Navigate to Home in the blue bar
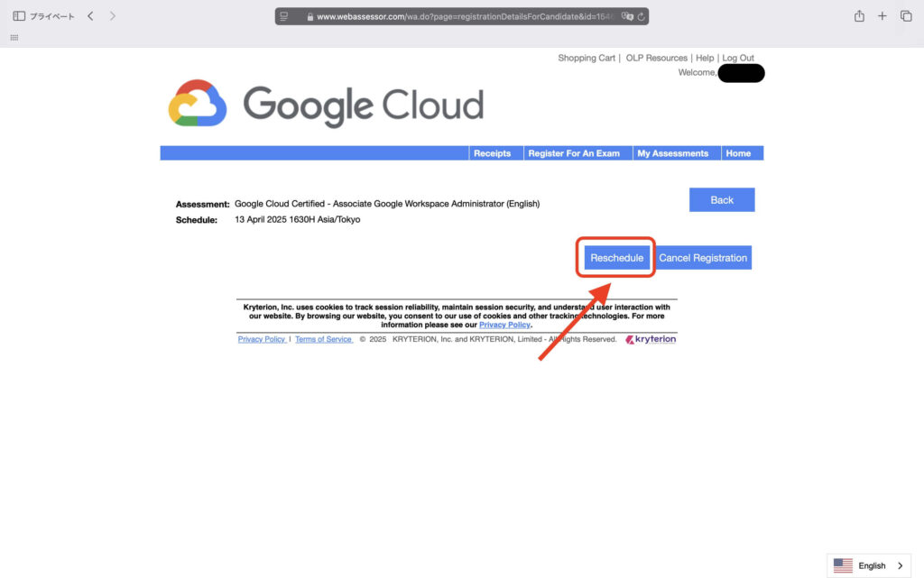Viewport: 924px width, 578px height. [x=738, y=153]
